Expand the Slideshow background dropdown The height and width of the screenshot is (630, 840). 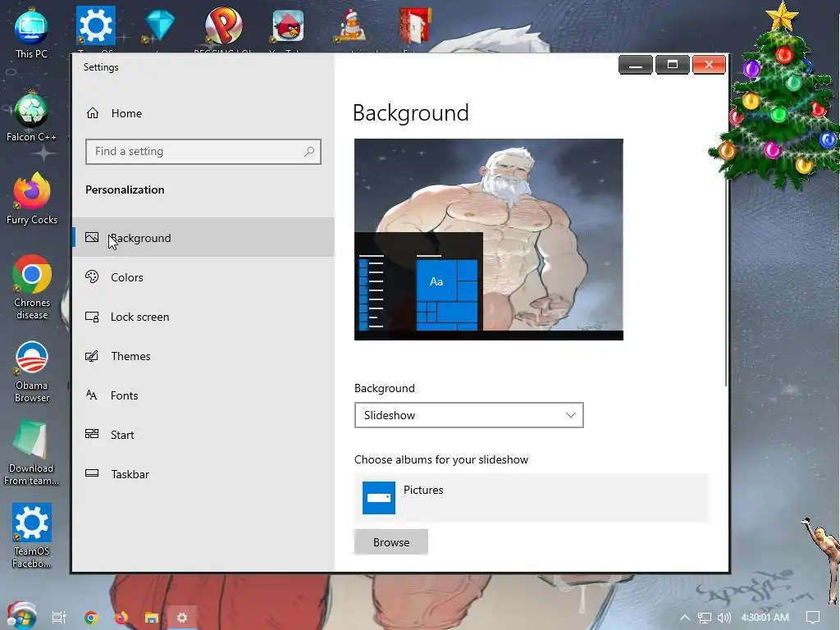pyautogui.click(x=468, y=415)
